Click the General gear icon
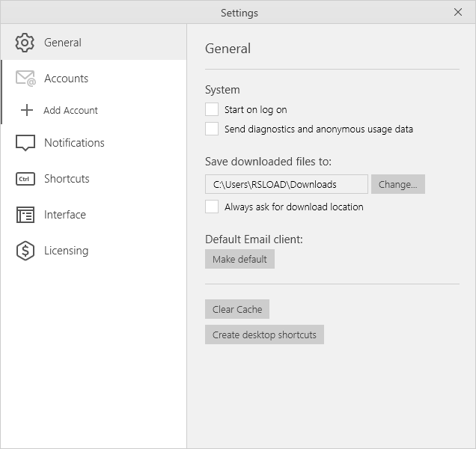This screenshot has width=476, height=449. pos(25,43)
